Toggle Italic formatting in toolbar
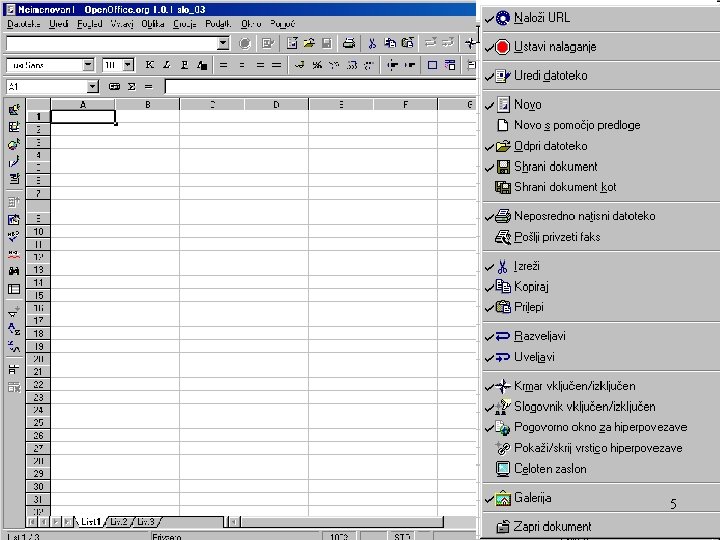This screenshot has height=540, width=720. pyautogui.click(x=167, y=65)
